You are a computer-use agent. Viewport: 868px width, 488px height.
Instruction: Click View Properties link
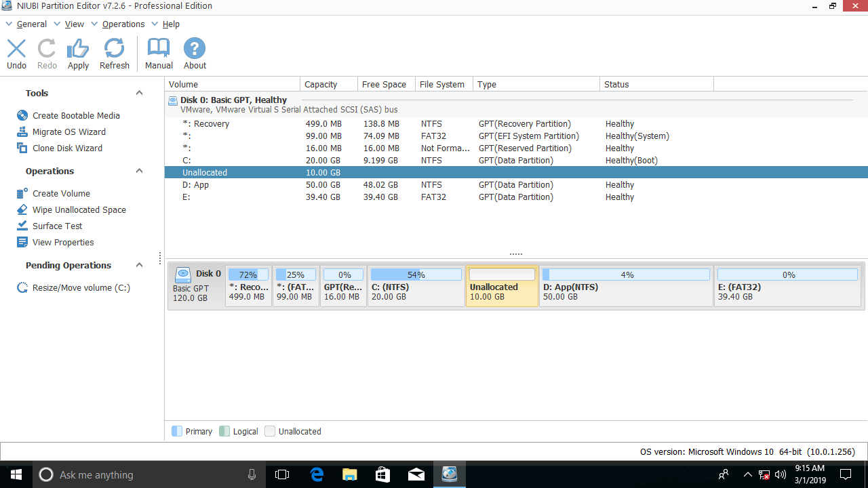[63, 243]
